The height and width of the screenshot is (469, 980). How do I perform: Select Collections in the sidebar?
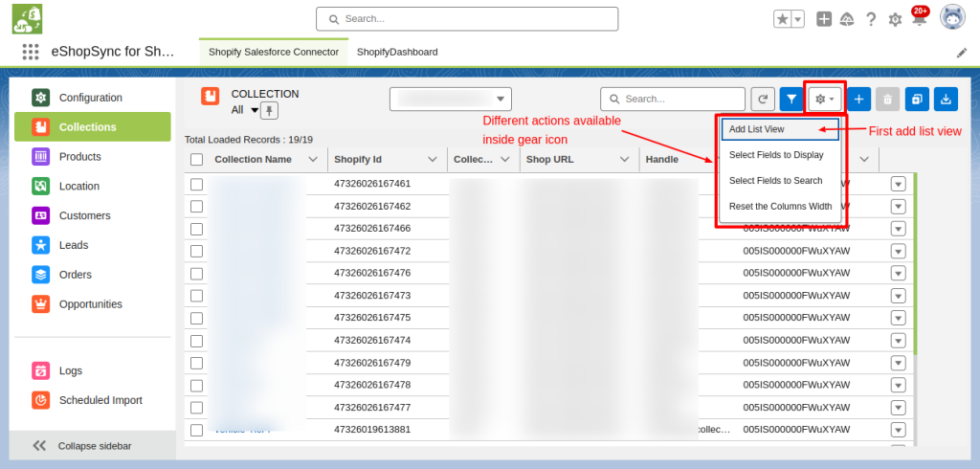[x=93, y=127]
